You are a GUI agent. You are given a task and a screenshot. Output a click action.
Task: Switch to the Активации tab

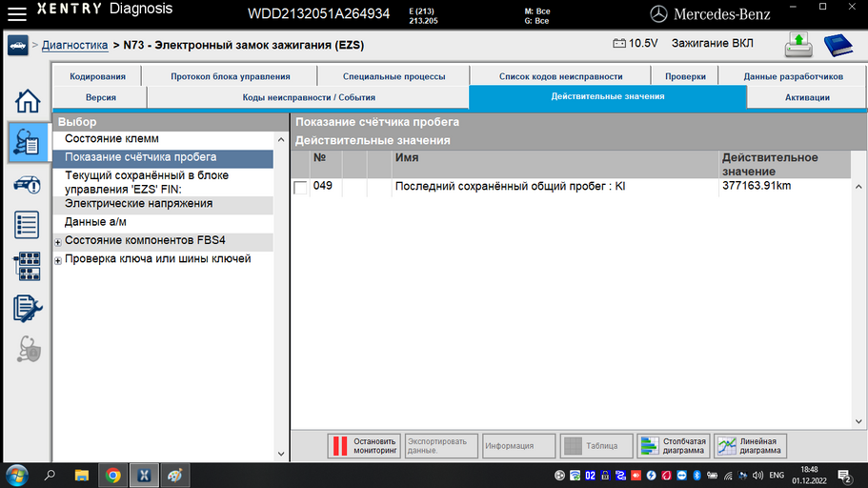point(807,97)
